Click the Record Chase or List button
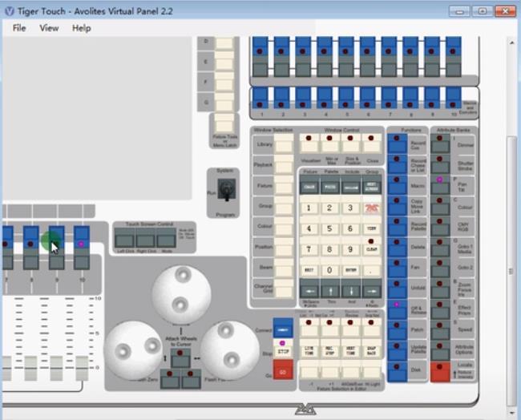 (397, 164)
